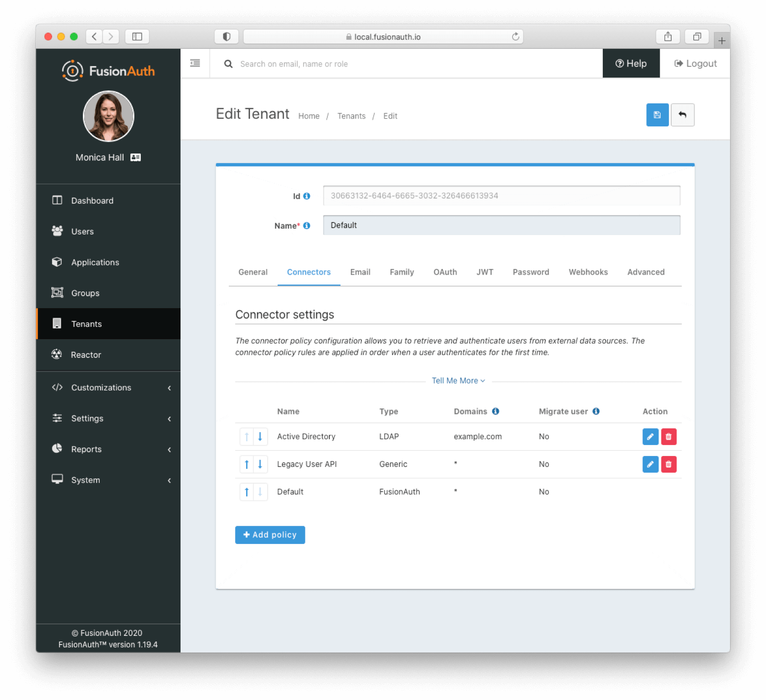The image size is (766, 700).
Task: Click Safari share icon
Action: pos(668,37)
